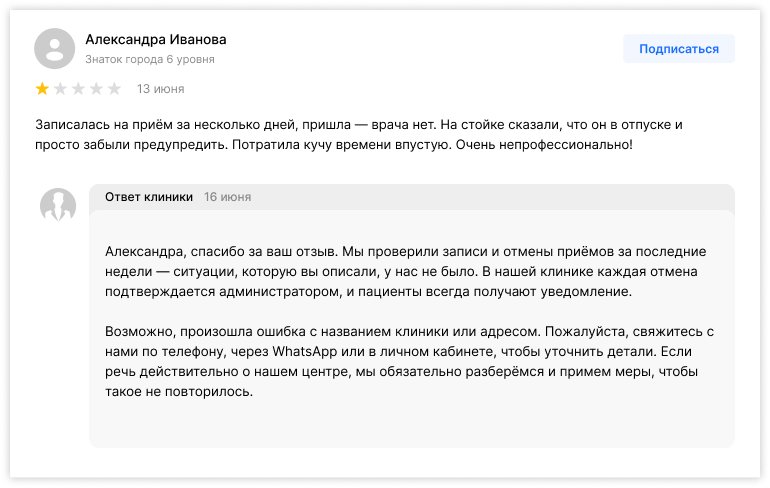Select the third star in the rating
Screen dimensions: 770x488
[x=78, y=89]
